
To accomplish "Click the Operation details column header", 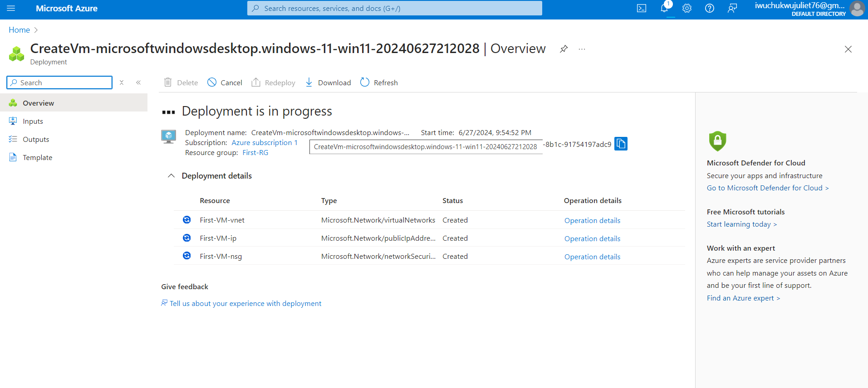I will click(593, 201).
